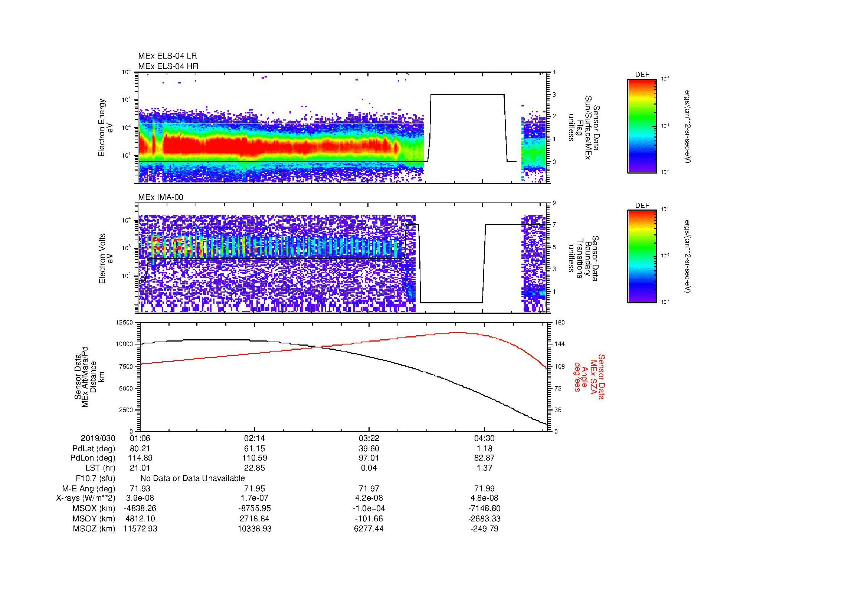Click the 12500 tick on altitude axis
This screenshot has width=868, height=613.
pyautogui.click(x=124, y=323)
